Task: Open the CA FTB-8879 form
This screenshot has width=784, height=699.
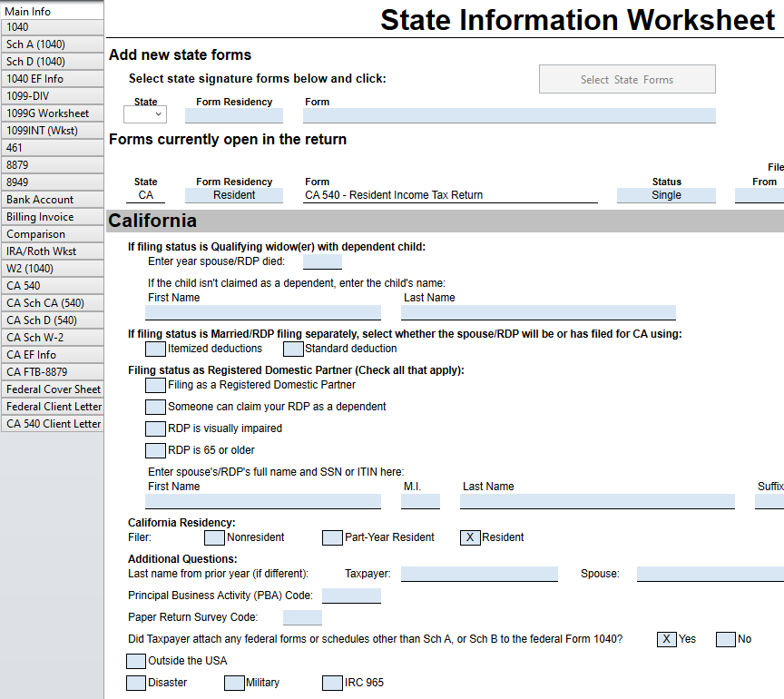Action: 52,372
